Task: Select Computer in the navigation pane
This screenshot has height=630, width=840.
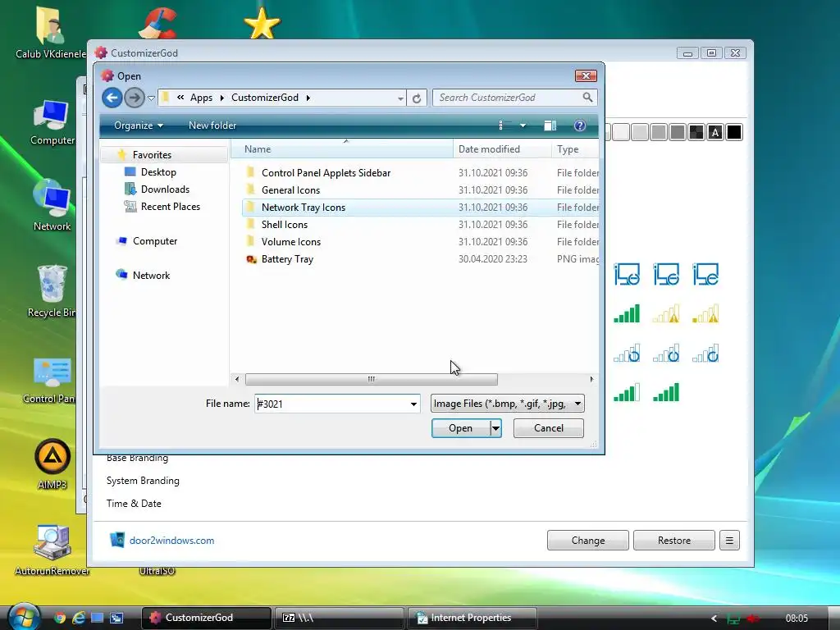Action: click(x=155, y=241)
